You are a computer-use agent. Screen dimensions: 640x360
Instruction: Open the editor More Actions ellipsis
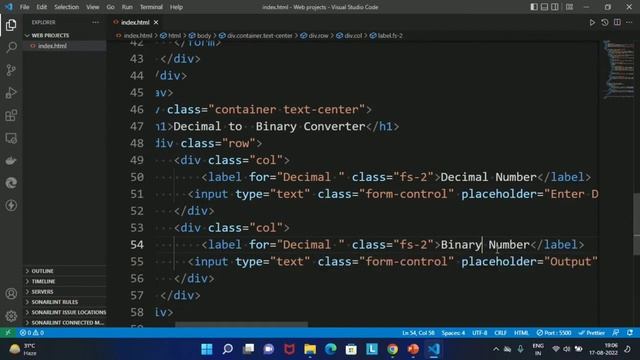pos(629,22)
